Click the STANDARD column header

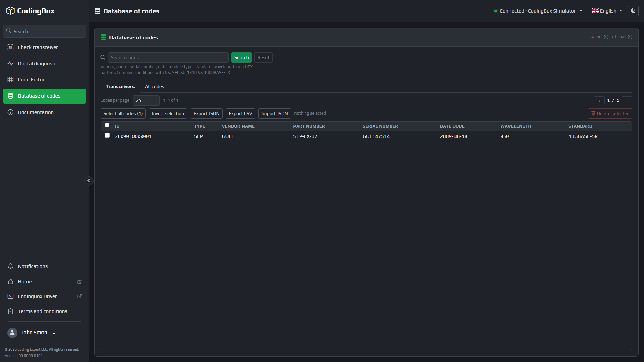click(580, 126)
